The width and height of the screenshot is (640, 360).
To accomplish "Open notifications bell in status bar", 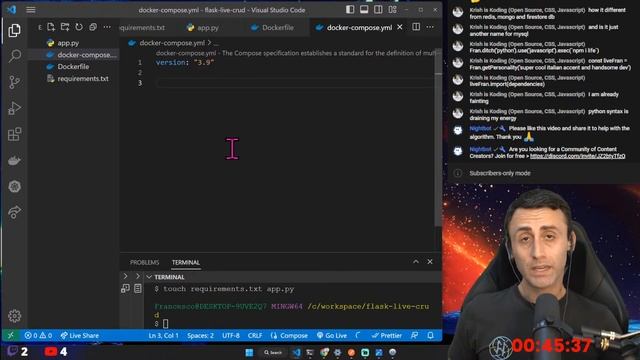I will (431, 336).
